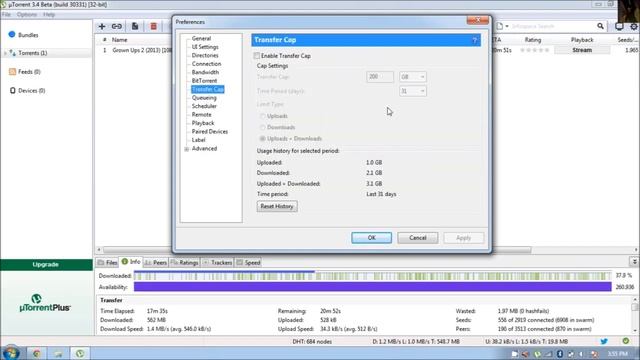Click the Windows Start orb

[11, 353]
